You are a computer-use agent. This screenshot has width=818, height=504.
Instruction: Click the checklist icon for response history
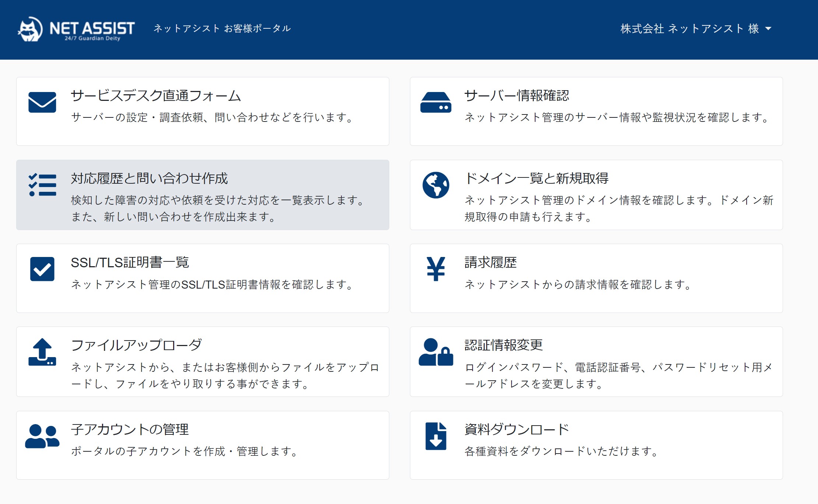[x=42, y=185]
